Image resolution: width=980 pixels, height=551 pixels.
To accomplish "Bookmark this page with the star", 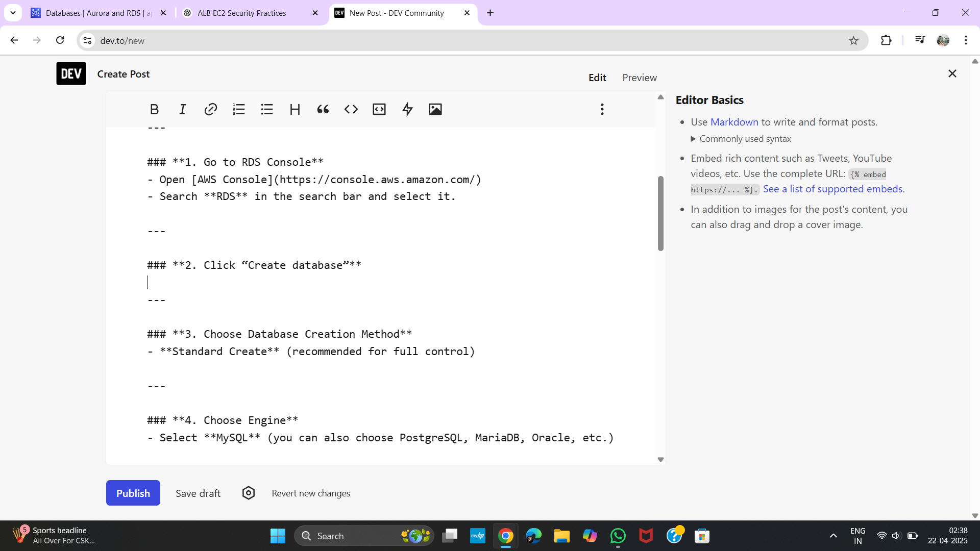I will pyautogui.click(x=853, y=40).
